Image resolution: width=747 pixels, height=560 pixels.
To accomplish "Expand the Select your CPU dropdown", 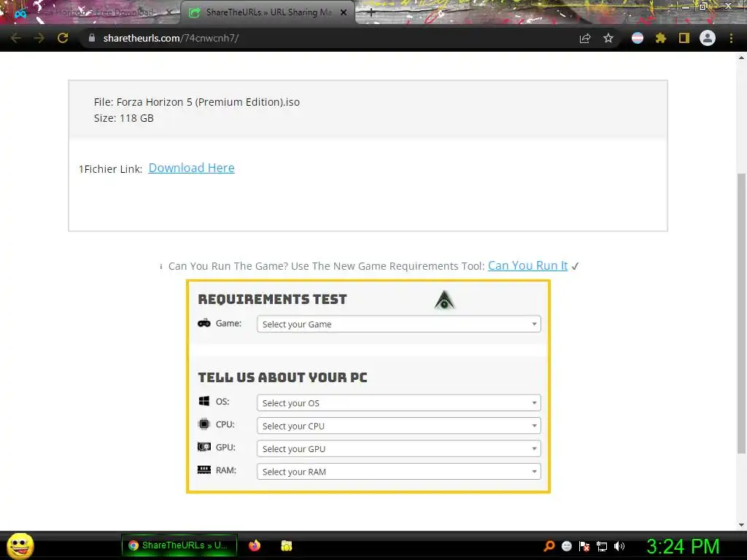I will point(399,426).
